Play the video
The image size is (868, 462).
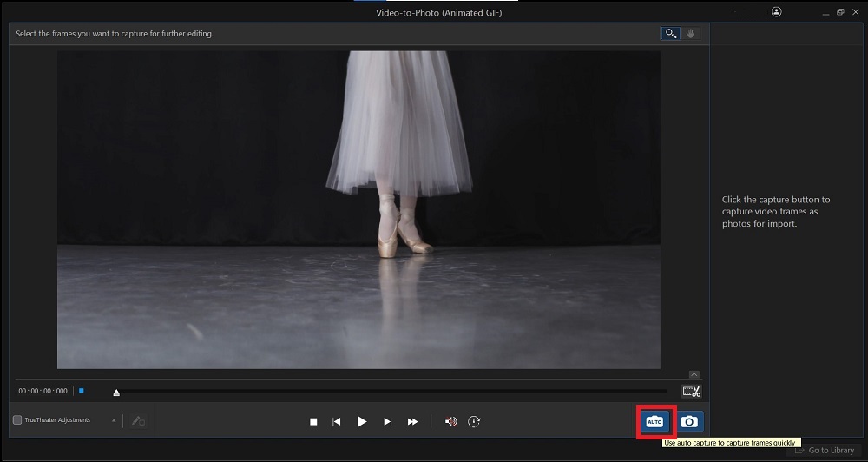[362, 422]
